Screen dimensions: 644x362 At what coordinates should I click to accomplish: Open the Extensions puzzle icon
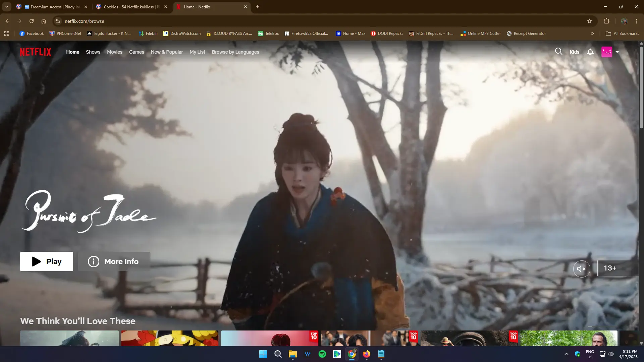606,21
